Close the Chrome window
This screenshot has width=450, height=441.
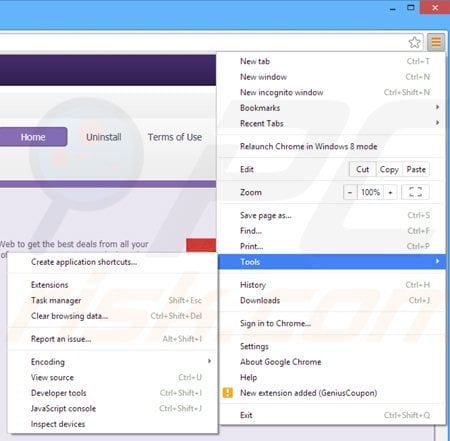[x=435, y=7]
